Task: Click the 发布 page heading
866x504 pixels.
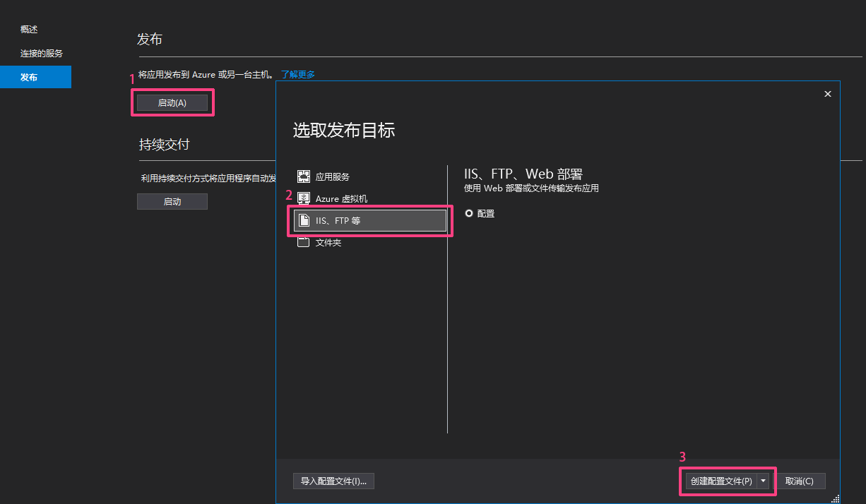Action: coord(150,40)
